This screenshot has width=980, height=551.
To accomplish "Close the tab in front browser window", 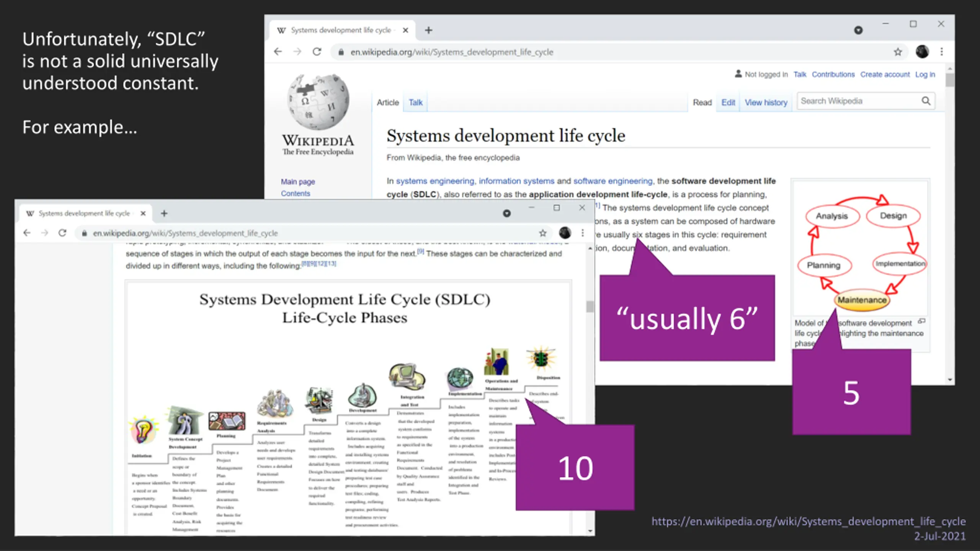I will (x=143, y=213).
